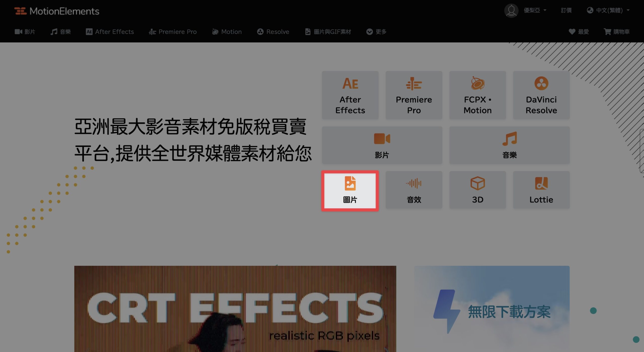Select the Premiere Pro category tile
The width and height of the screenshot is (644, 352).
(x=414, y=95)
